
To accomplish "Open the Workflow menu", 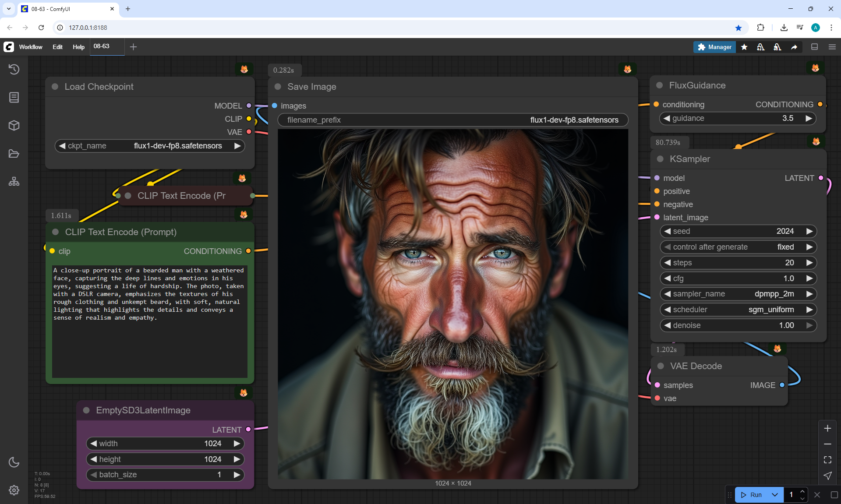I will pyautogui.click(x=31, y=47).
